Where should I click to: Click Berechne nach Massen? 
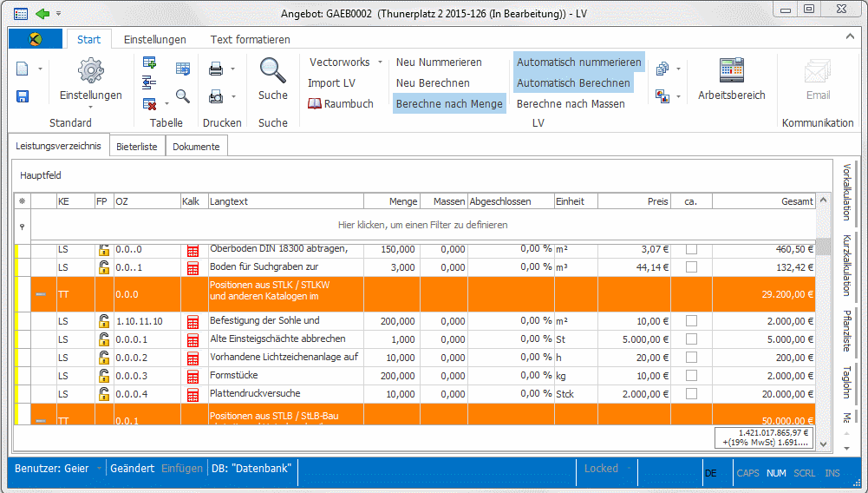[571, 103]
